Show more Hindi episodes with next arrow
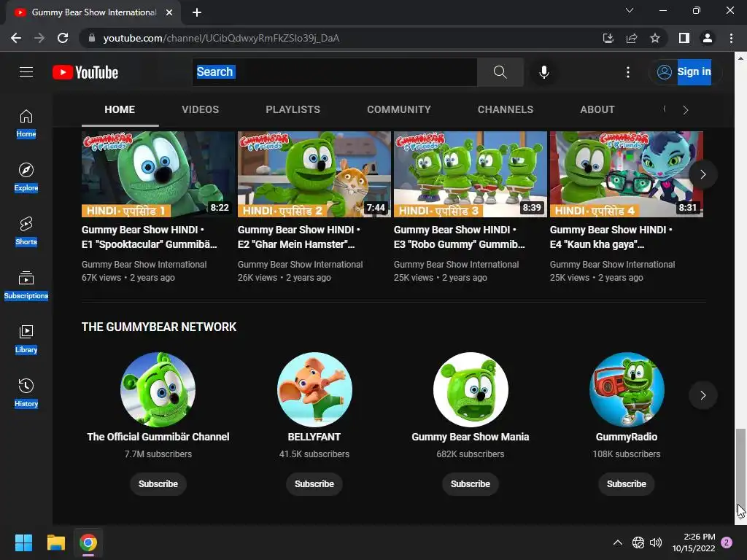Viewport: 747px width, 560px height. tap(703, 174)
